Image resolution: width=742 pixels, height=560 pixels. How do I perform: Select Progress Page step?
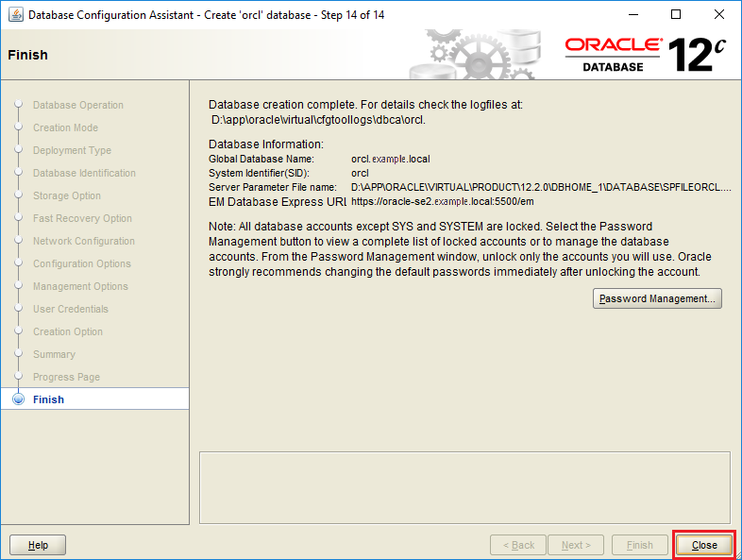[x=66, y=378]
